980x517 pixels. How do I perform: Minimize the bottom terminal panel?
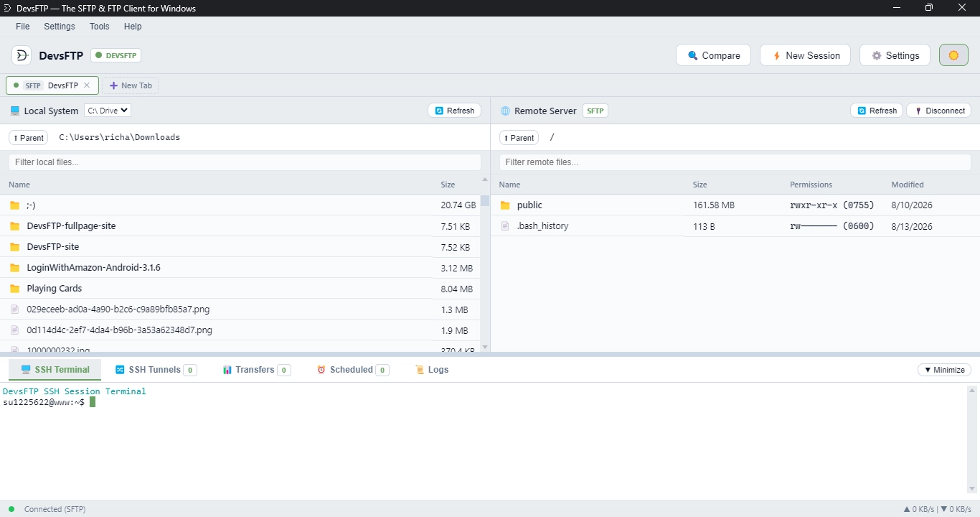[x=944, y=370]
